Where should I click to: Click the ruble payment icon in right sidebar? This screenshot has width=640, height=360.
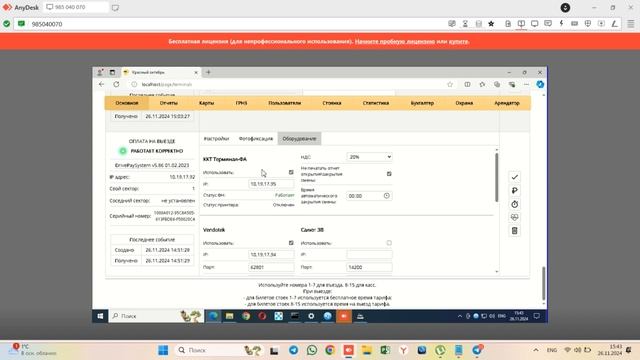(514, 191)
